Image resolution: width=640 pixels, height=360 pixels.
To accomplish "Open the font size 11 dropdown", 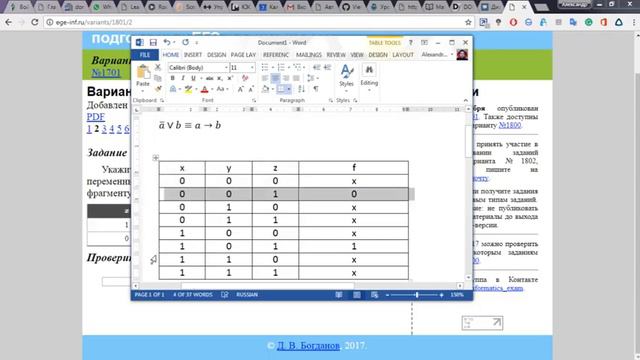I will point(252,67).
